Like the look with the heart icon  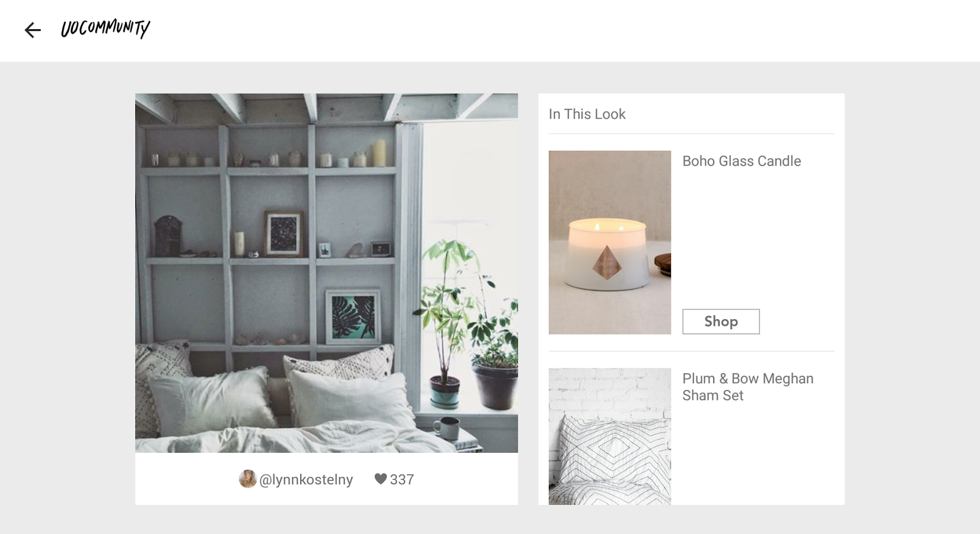(x=381, y=479)
